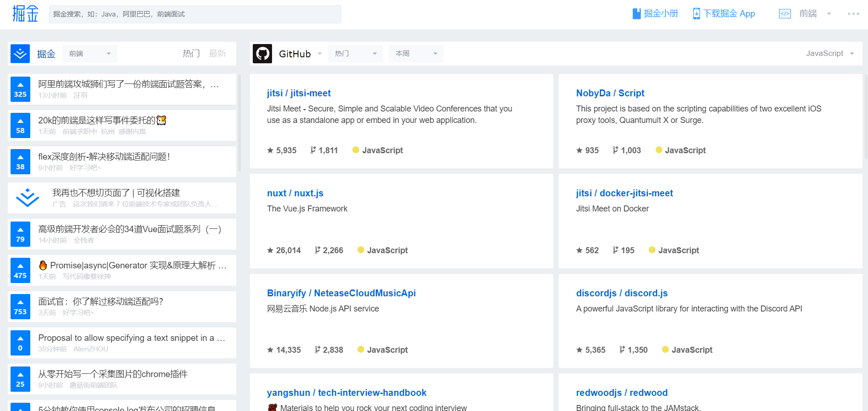Open the jitsi / jitsi-meet repository link
This screenshot has height=411, width=868.
(x=299, y=93)
